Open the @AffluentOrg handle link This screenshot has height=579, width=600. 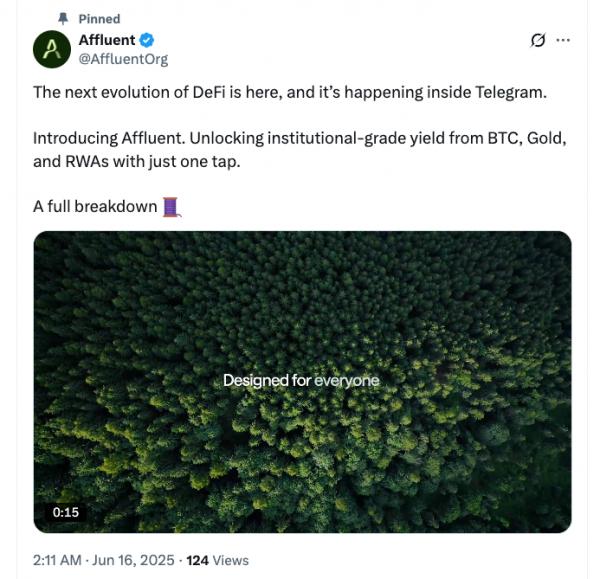coord(123,59)
